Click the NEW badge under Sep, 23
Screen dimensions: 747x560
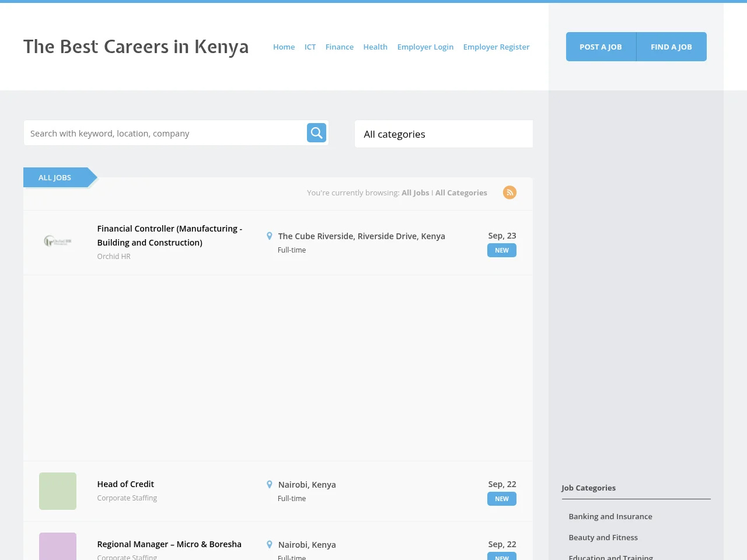[x=502, y=250]
